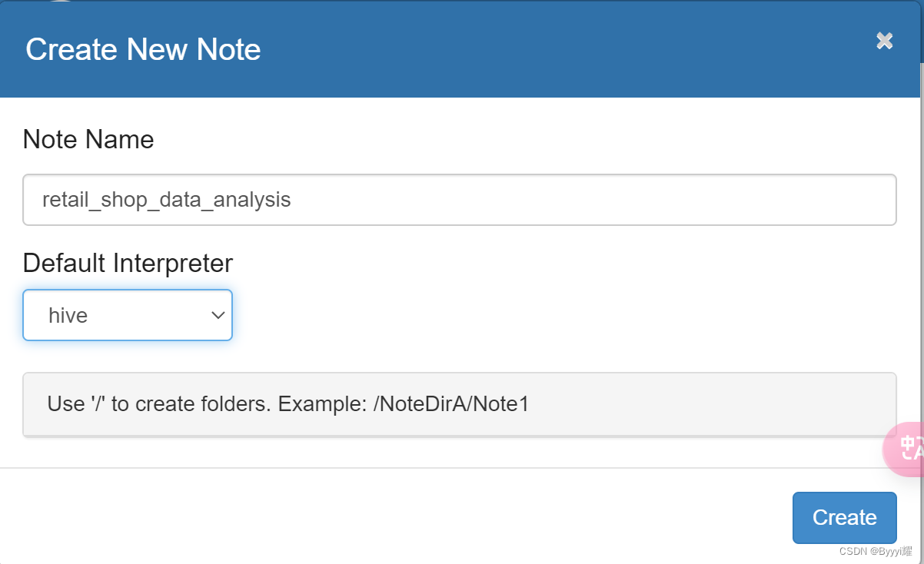Click the chevron arrow on interpreter select

[218, 315]
